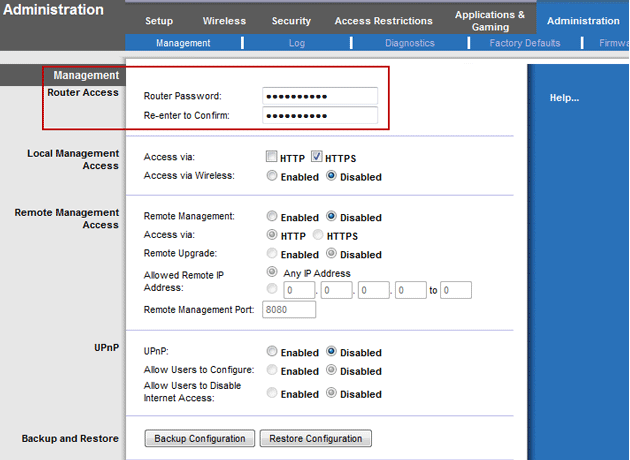Click the Restore Configuration button
The width and height of the screenshot is (630, 460).
316,439
